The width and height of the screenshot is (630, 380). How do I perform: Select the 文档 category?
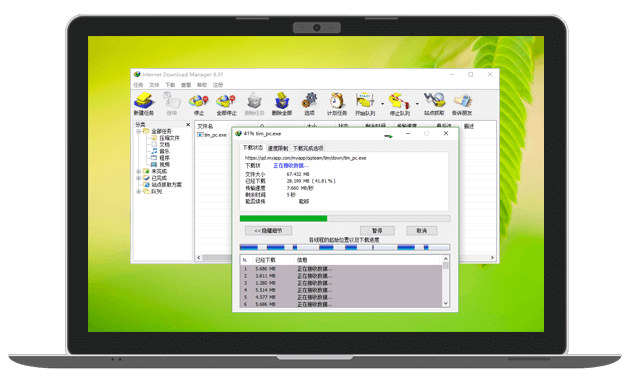pyautogui.click(x=161, y=145)
